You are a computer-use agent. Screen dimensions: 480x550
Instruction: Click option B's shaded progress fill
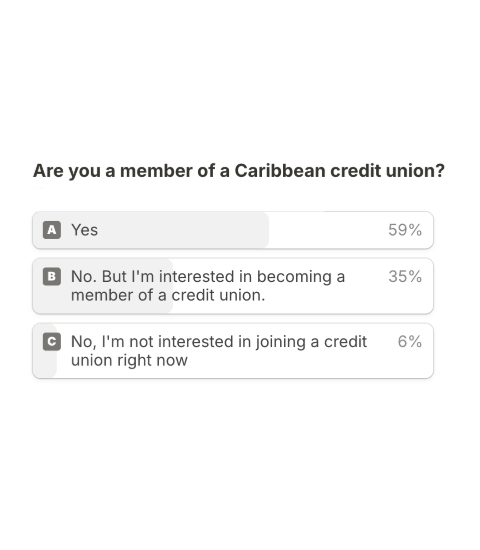pyautogui.click(x=103, y=286)
